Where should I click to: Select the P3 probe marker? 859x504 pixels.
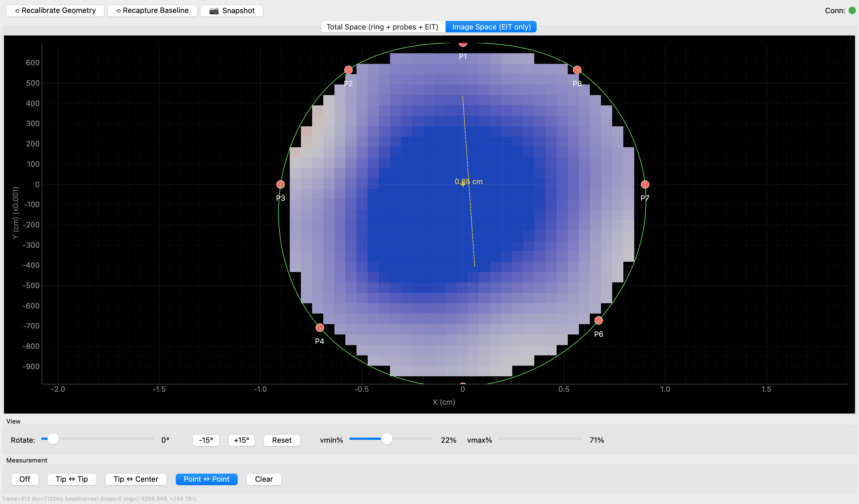(280, 184)
